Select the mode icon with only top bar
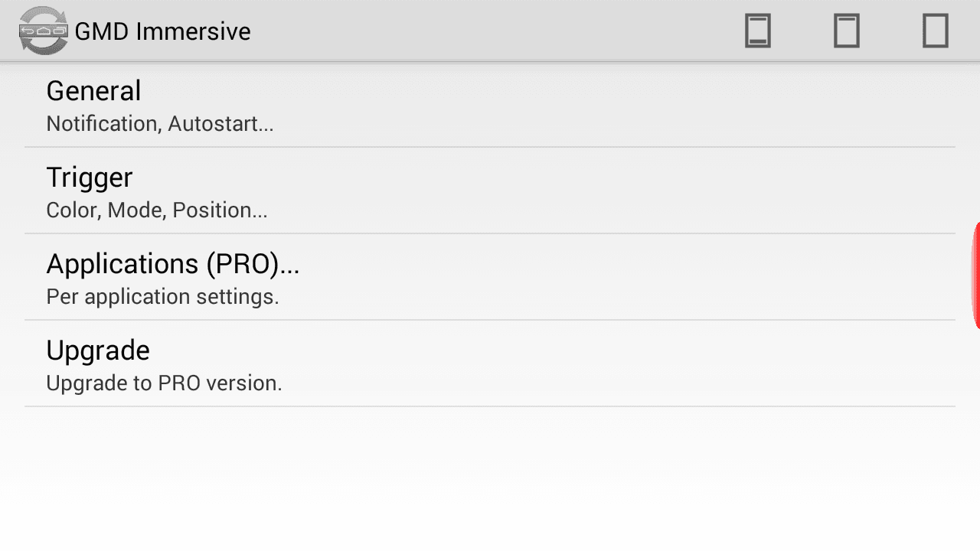The width and height of the screenshot is (980, 551). [847, 31]
